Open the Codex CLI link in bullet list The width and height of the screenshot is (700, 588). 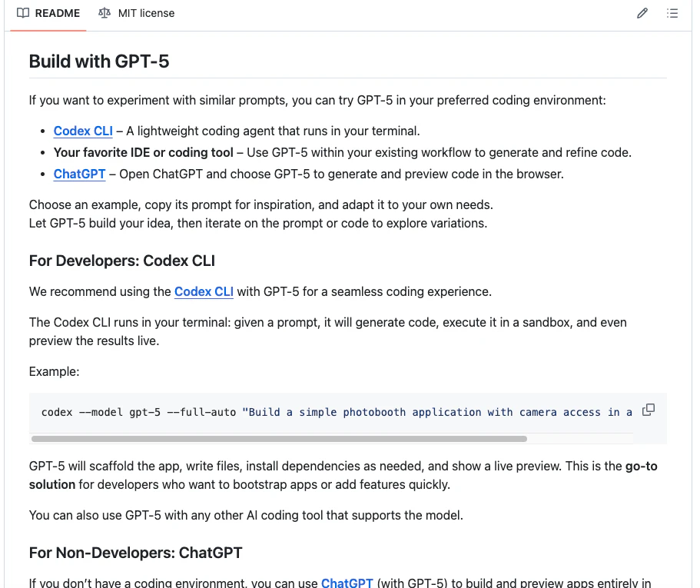pos(83,131)
